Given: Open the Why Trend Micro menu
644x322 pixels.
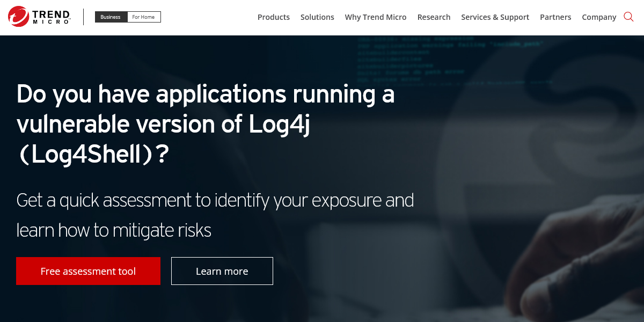Looking at the screenshot, I should [x=376, y=17].
